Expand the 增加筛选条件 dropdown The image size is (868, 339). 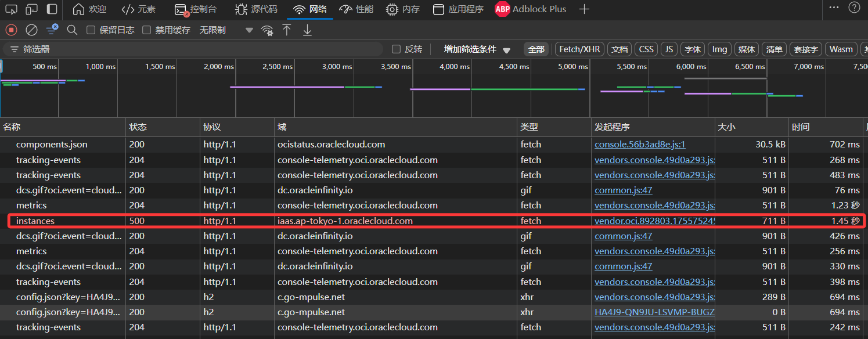pos(477,49)
